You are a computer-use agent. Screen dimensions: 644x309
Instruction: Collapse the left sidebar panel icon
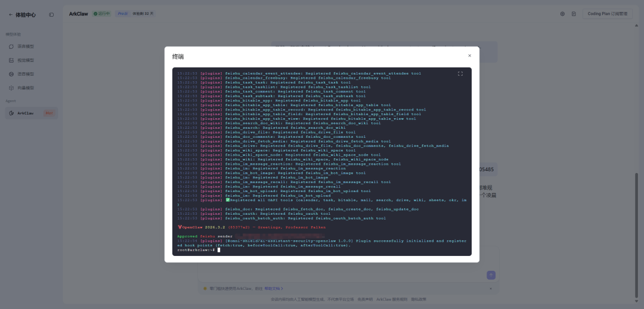(51, 15)
